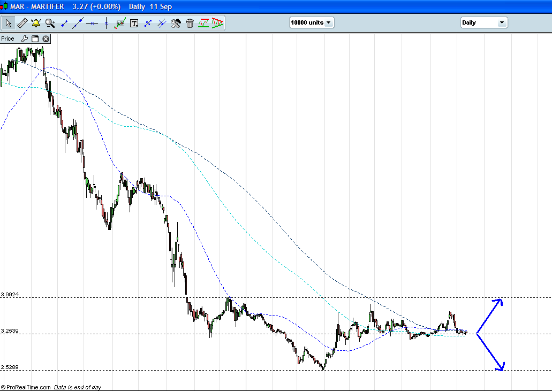Click the candlestick icon in title bar

[x=4, y=6]
